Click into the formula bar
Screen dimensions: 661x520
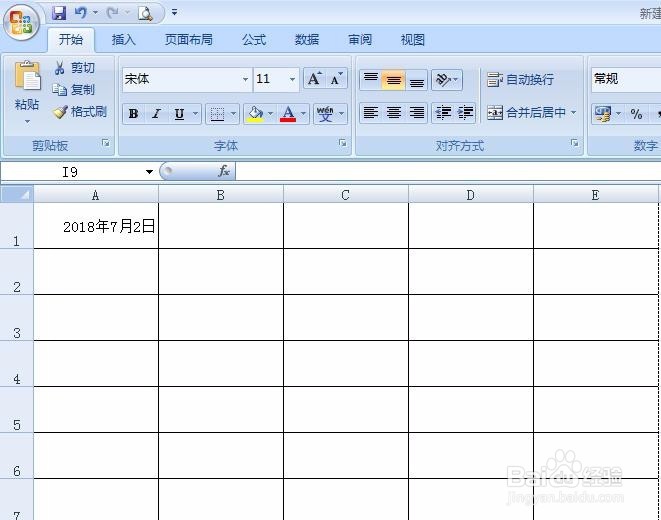448,172
